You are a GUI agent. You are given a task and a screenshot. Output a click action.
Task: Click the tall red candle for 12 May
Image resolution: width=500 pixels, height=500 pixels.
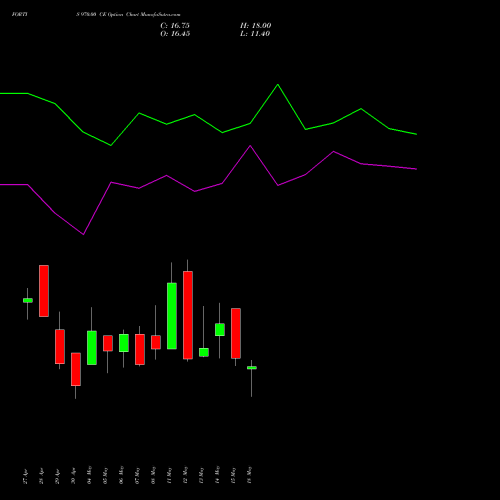tap(188, 315)
